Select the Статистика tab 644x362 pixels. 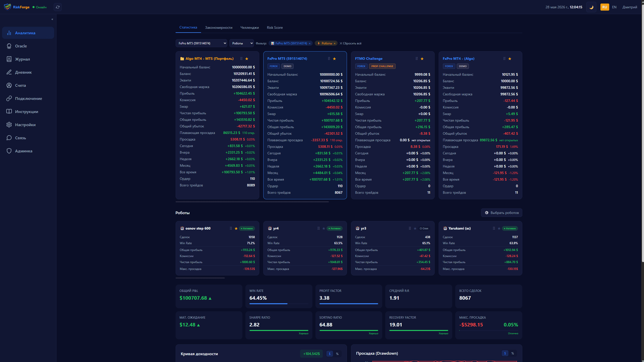point(188,27)
